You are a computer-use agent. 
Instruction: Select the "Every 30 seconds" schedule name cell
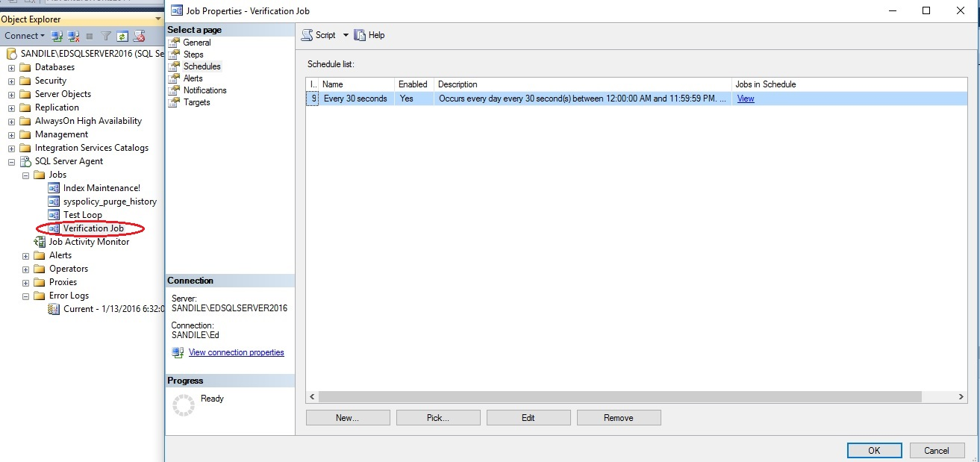coord(355,99)
